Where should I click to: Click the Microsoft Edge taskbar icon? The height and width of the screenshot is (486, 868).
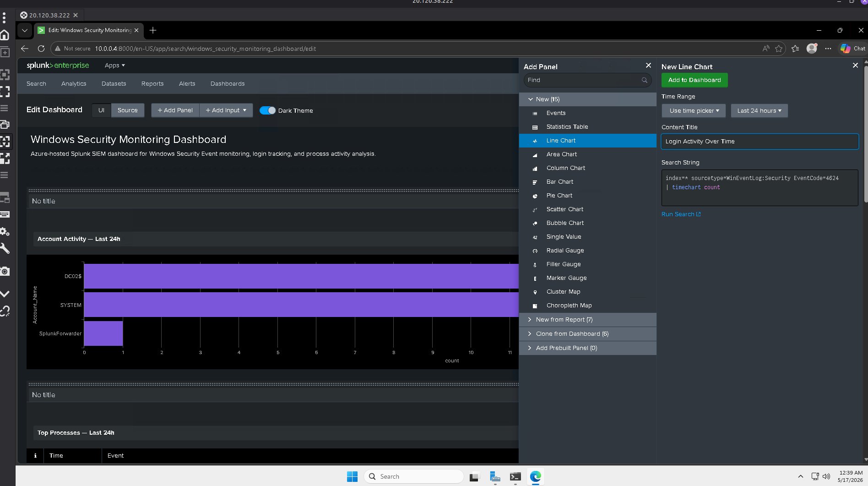tap(535, 476)
